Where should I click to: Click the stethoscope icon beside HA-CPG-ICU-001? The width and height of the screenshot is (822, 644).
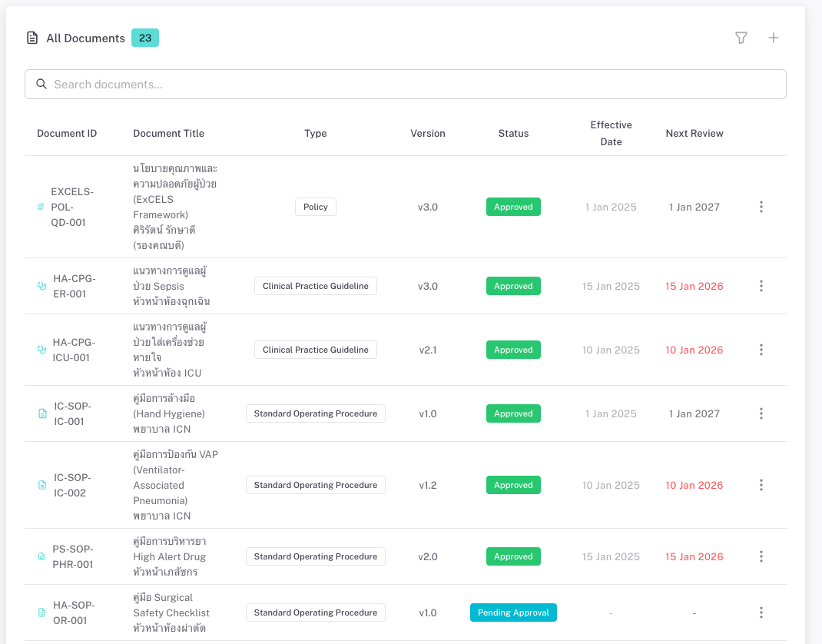tap(41, 350)
